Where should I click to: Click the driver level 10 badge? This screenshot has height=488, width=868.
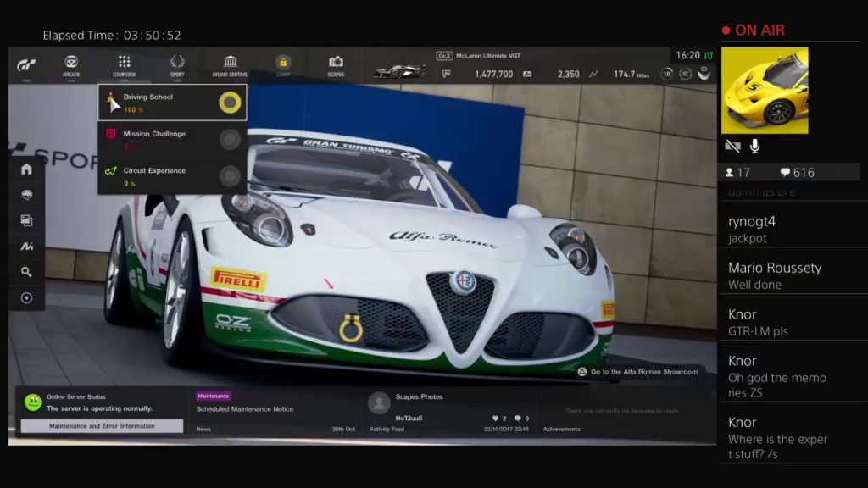coord(667,74)
